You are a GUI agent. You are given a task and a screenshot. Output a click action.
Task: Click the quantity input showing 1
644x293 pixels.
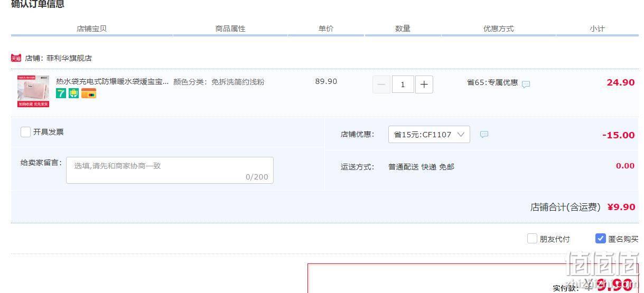click(x=403, y=84)
